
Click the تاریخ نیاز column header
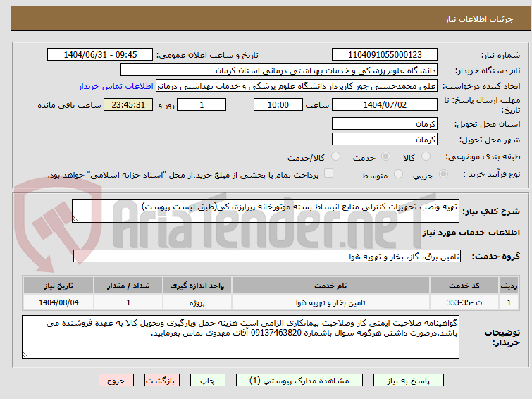tap(58, 286)
